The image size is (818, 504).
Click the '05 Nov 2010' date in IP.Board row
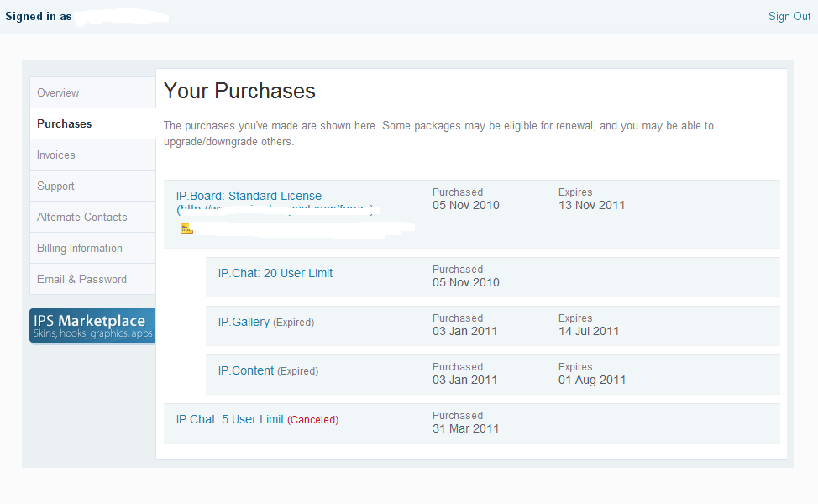pyautogui.click(x=466, y=205)
